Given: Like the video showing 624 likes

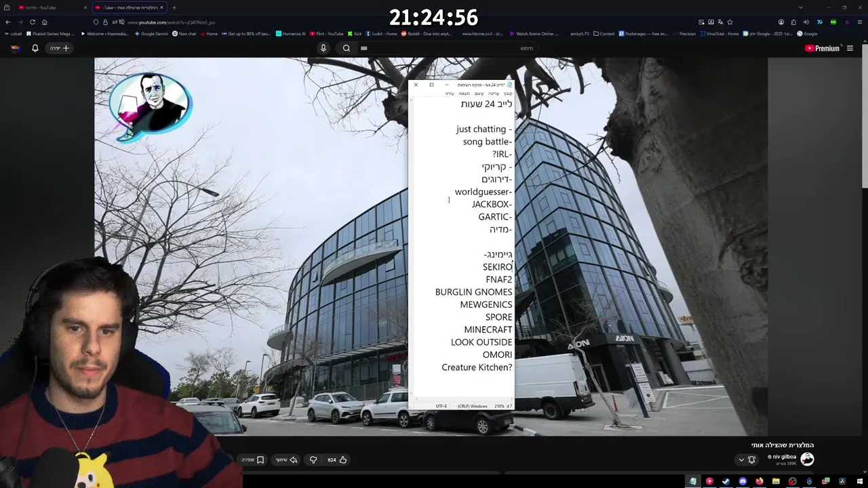Looking at the screenshot, I should point(337,460).
